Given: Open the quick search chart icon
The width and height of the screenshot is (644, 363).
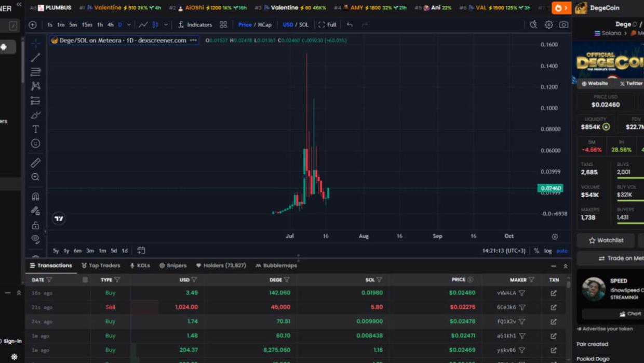Looking at the screenshot, I should coord(533,24).
